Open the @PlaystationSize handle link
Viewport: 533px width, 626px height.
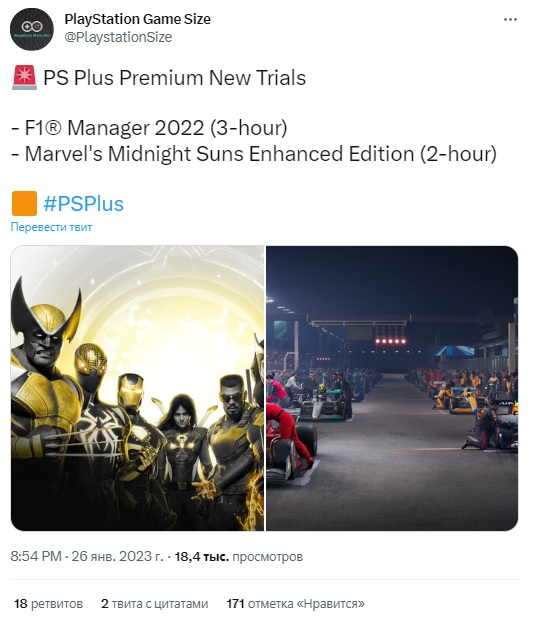118,37
